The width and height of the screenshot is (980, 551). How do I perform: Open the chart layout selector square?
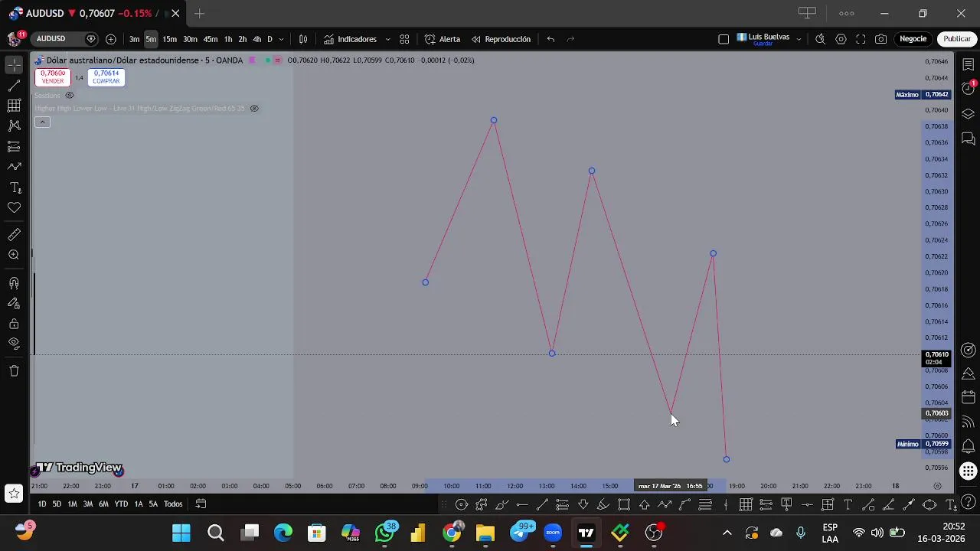tap(724, 39)
